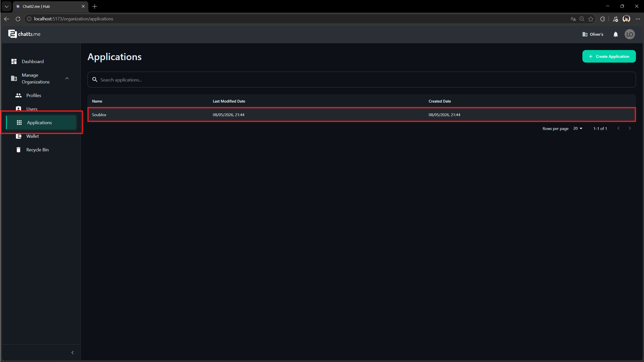Open the browser media control icon
Image resolution: width=644 pixels, height=362 pixels.
tap(615, 19)
